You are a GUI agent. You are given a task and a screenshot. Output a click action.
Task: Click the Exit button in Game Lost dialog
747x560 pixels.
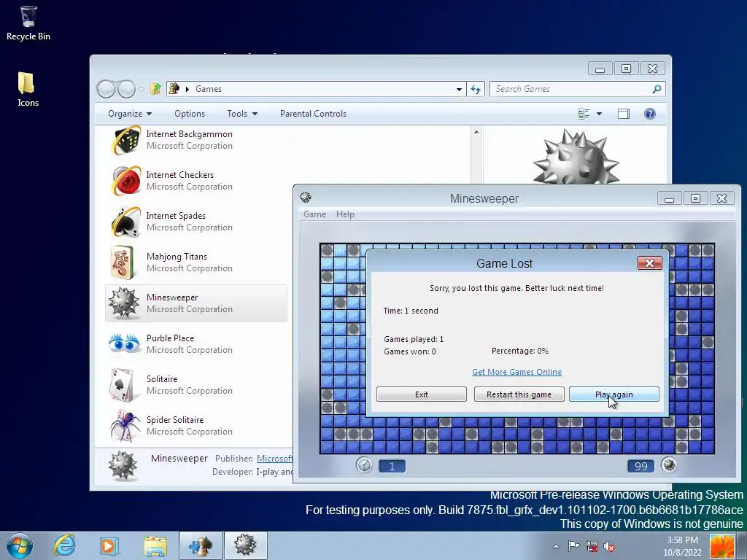pos(422,394)
